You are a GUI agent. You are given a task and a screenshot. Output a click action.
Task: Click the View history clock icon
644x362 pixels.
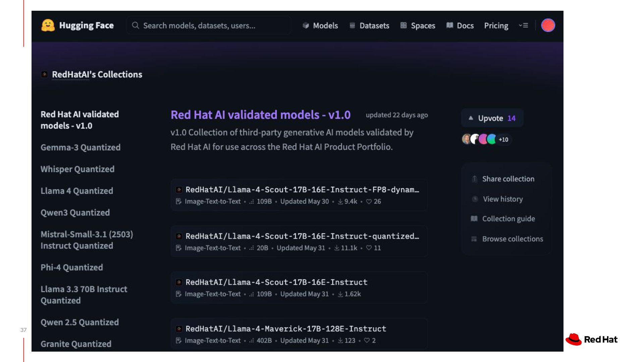(x=475, y=199)
